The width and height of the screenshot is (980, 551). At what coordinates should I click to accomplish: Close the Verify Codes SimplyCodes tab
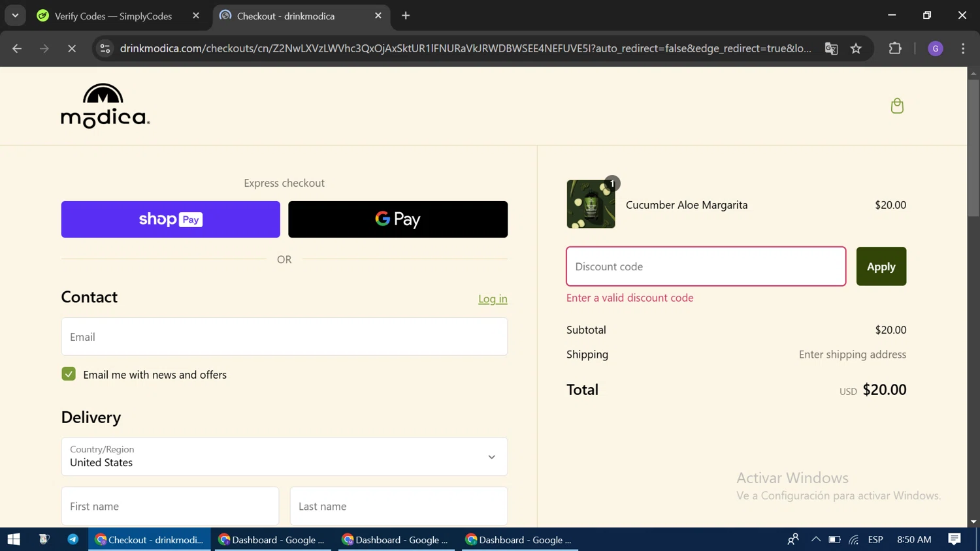(x=196, y=16)
